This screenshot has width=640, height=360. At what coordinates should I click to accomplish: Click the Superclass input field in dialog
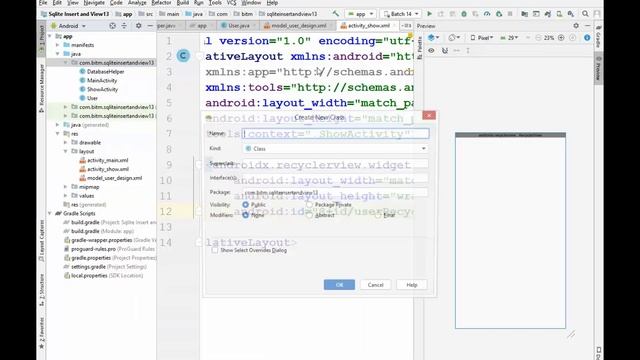tap(336, 164)
